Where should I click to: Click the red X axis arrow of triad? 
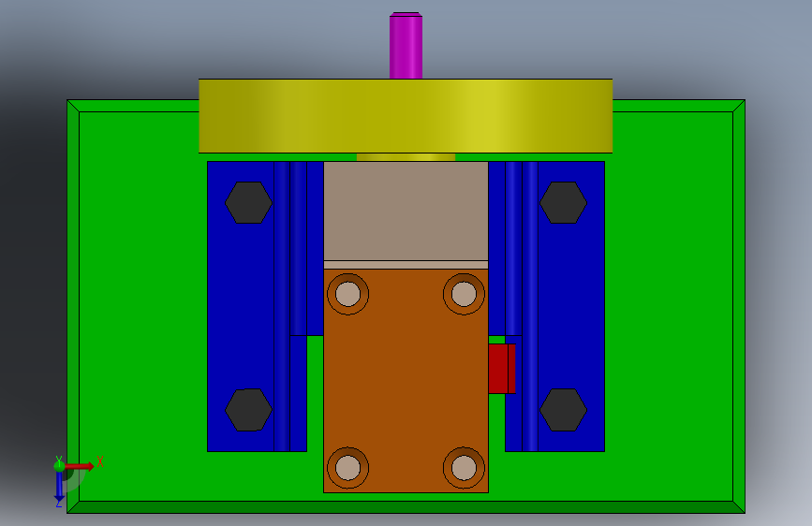(81, 466)
